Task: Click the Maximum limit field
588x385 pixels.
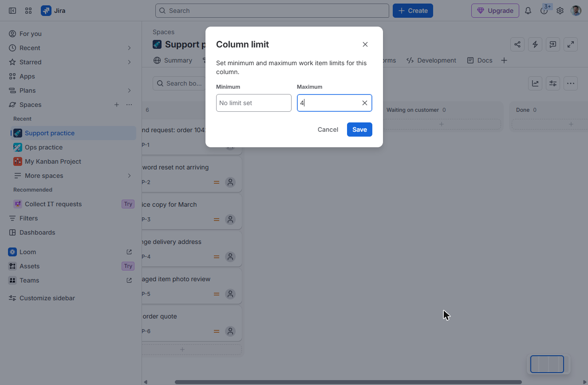Action: tap(335, 103)
